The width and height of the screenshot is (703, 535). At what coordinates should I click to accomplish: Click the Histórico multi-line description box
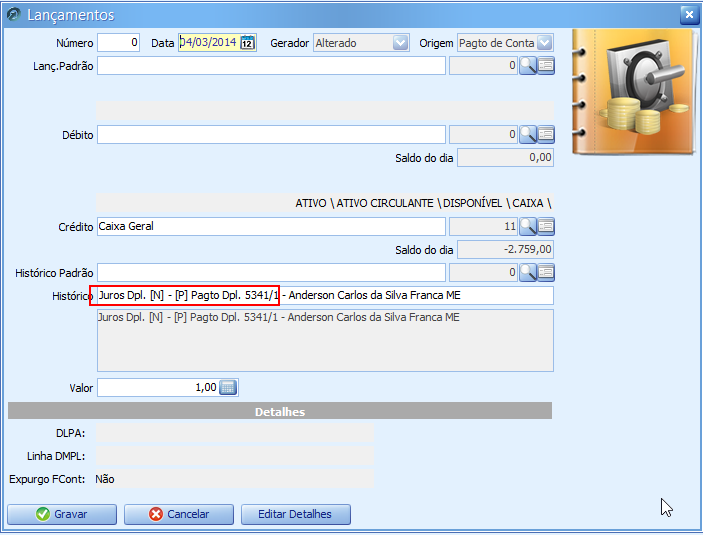coord(325,340)
